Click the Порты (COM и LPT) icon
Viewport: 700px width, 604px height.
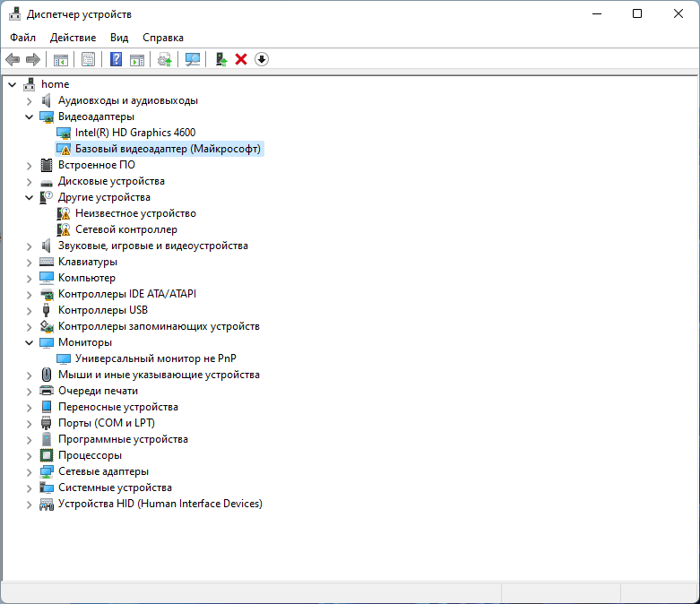point(47,423)
